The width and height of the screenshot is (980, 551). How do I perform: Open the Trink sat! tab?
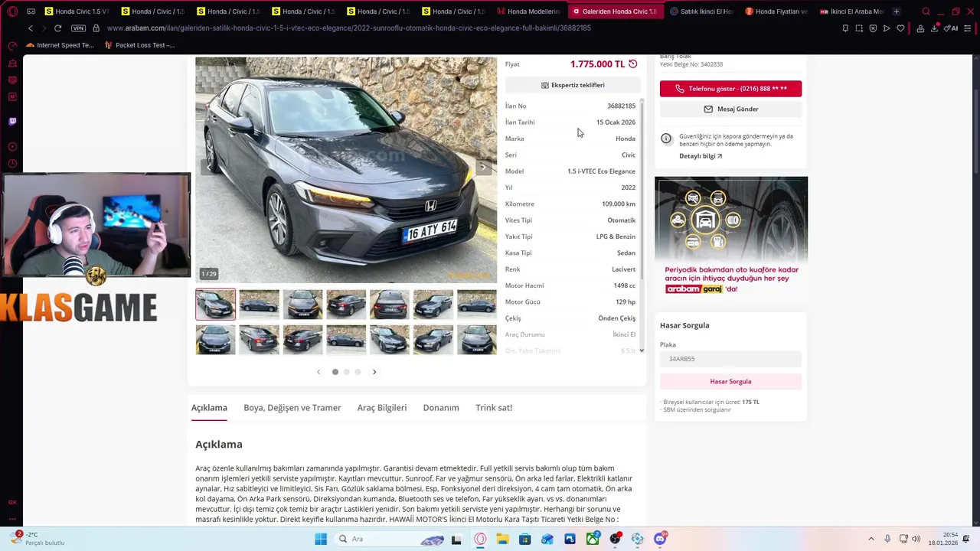[494, 408]
